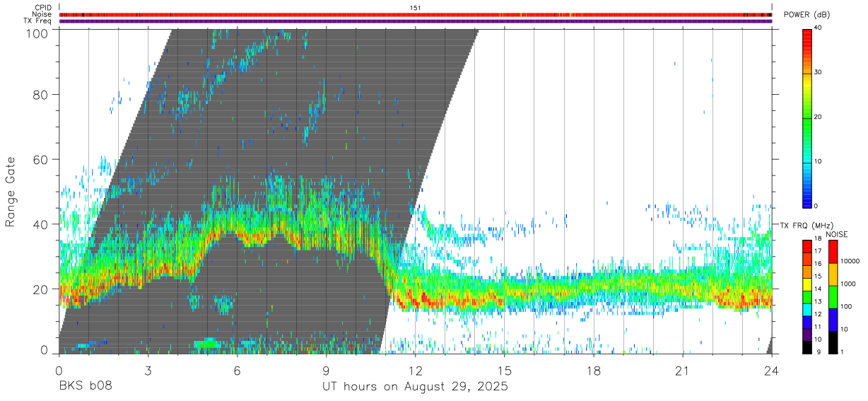Click the 16 tick on the TX FRQ scale

819,264
